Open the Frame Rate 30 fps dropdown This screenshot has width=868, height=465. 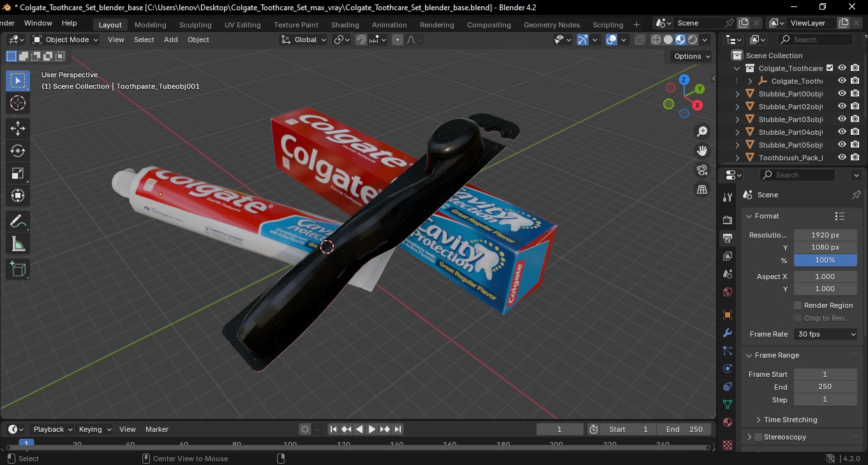pyautogui.click(x=826, y=334)
